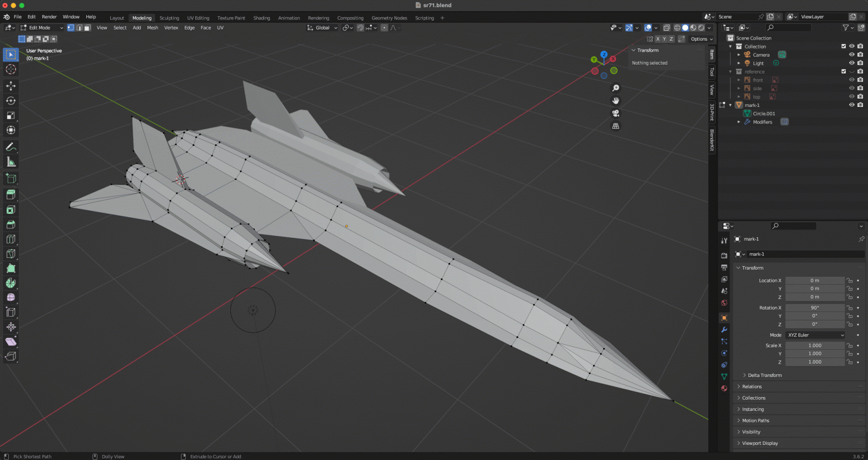Select the Rotate tool

coord(10,100)
